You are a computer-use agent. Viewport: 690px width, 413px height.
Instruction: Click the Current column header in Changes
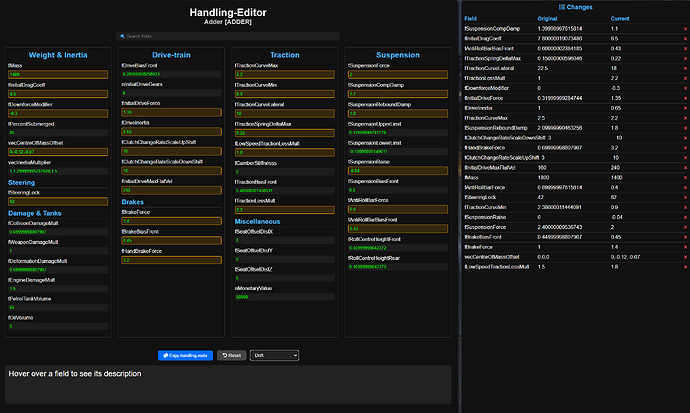(x=620, y=18)
